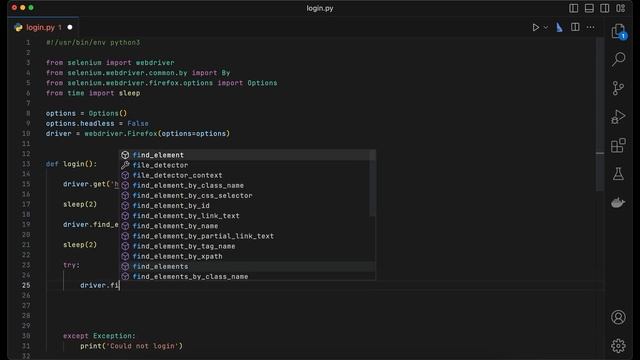Screen dimensions: 640x360
Task: Click the shebang line at top
Action: [93, 42]
